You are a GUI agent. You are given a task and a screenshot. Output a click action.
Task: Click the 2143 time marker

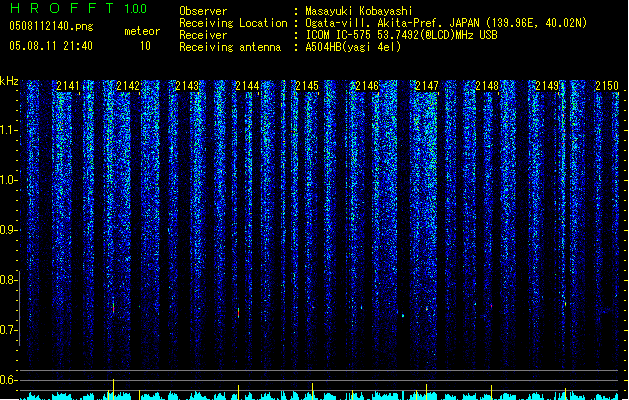click(x=187, y=86)
